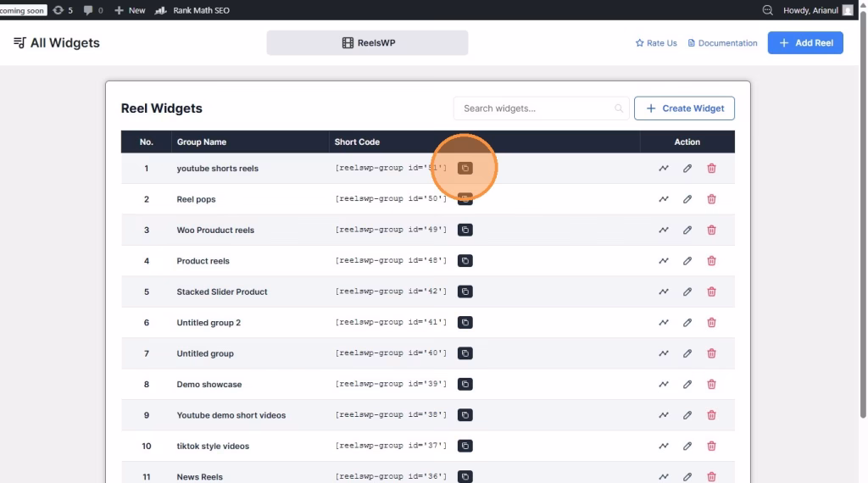Switch to the ReelsWP tab
Screen dimensions: 868x483
[x=367, y=43]
